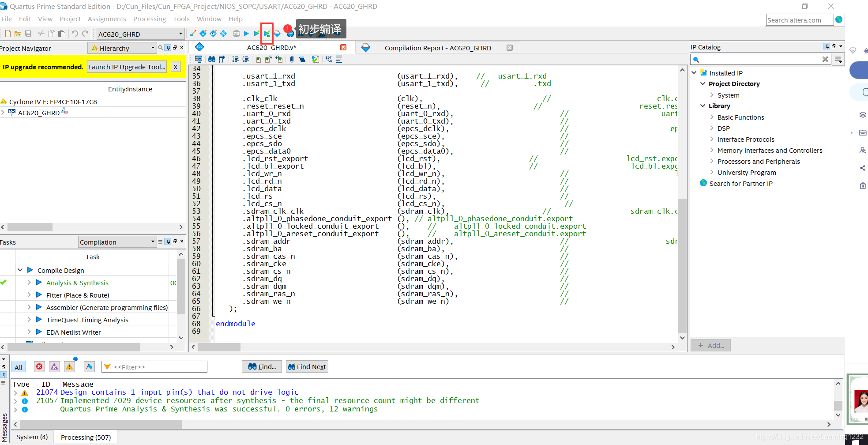
Task: Switch to Compilation Report - AC620_GHRD tab
Action: pyautogui.click(x=437, y=48)
